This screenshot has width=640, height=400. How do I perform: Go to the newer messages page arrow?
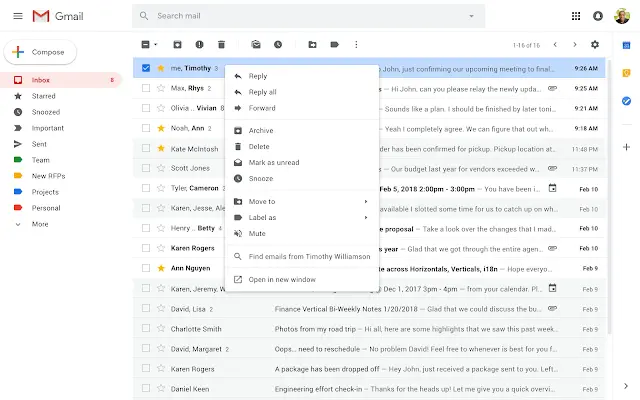coord(555,44)
